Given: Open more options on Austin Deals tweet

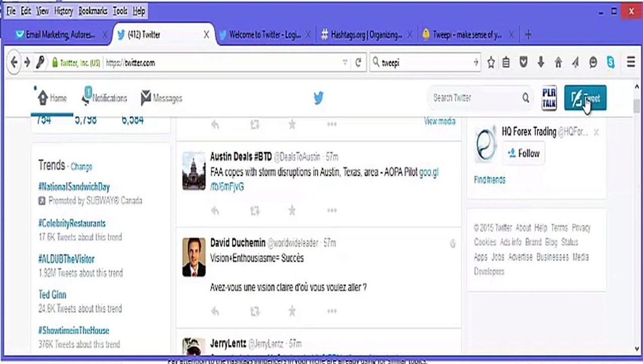Looking at the screenshot, I should coord(332,210).
